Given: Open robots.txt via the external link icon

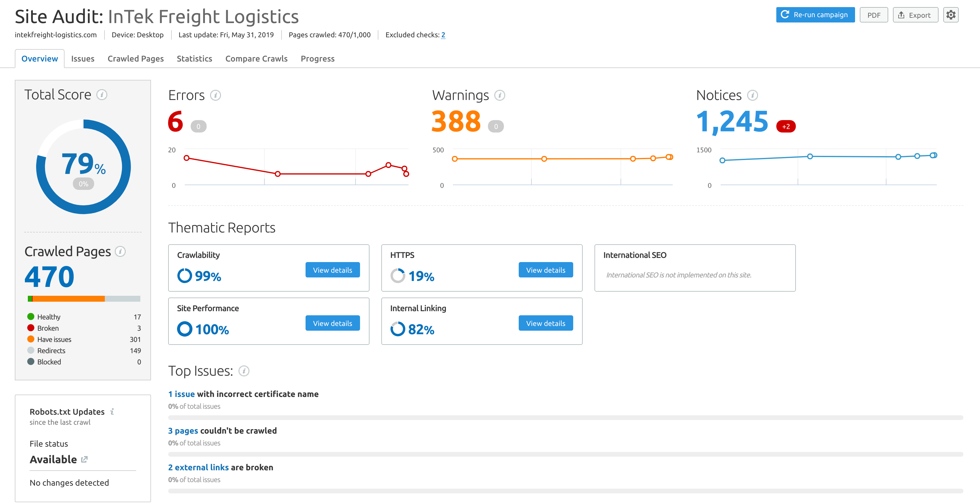Looking at the screenshot, I should coord(84,460).
